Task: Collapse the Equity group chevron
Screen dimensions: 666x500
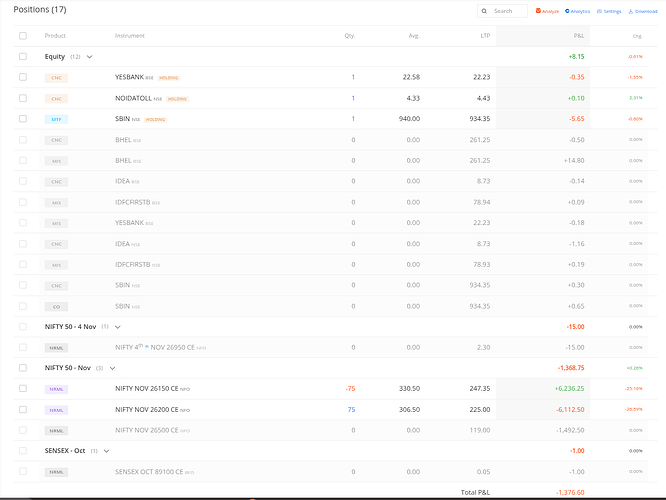Action: tap(89, 57)
